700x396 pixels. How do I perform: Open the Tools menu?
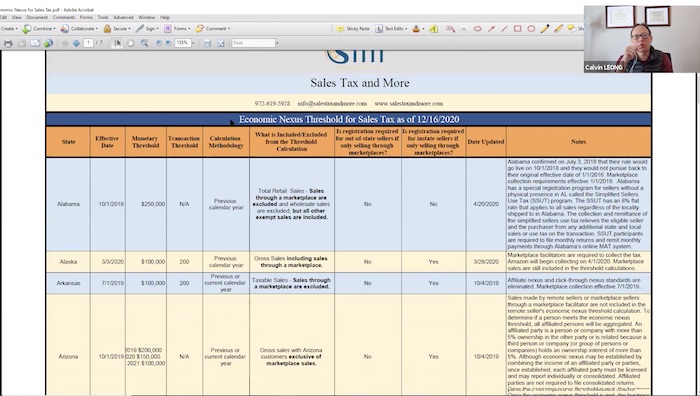pyautogui.click(x=103, y=17)
